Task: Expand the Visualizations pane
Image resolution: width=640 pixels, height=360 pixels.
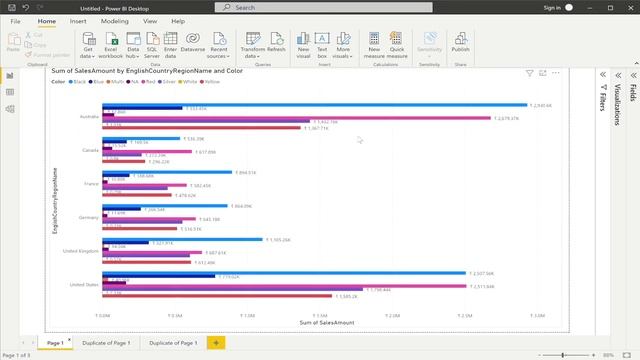Action: pyautogui.click(x=618, y=76)
